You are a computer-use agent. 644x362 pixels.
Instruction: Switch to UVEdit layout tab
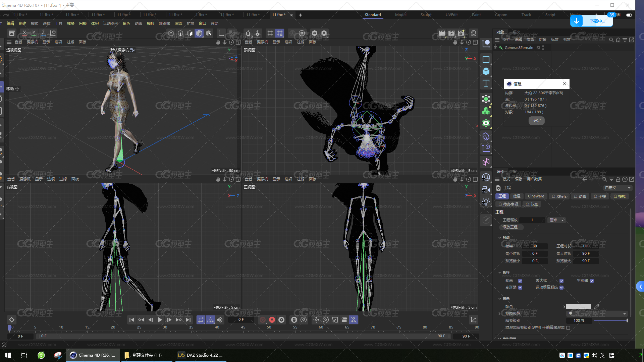click(451, 15)
